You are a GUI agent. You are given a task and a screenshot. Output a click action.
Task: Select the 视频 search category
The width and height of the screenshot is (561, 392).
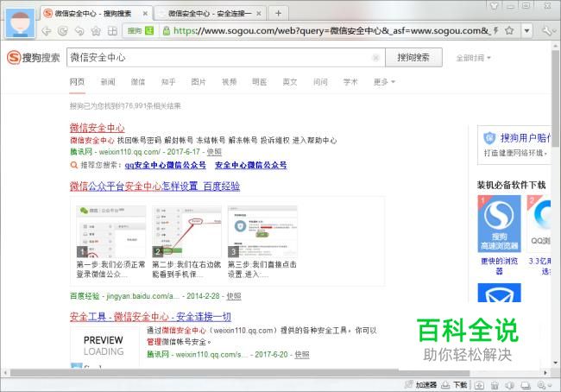click(229, 82)
